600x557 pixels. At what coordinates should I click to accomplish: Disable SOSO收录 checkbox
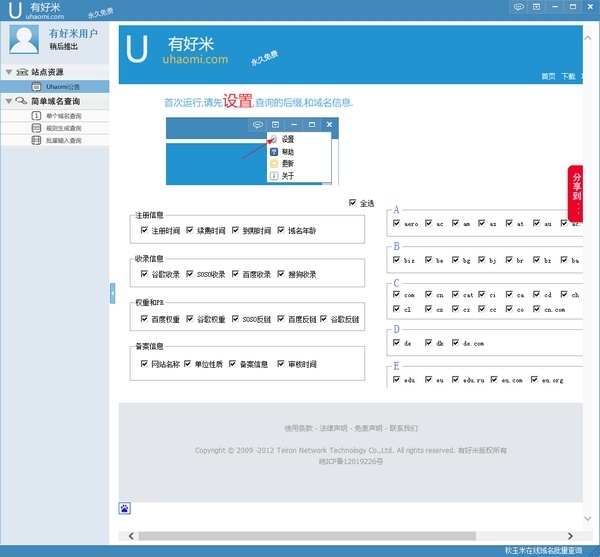[190, 274]
